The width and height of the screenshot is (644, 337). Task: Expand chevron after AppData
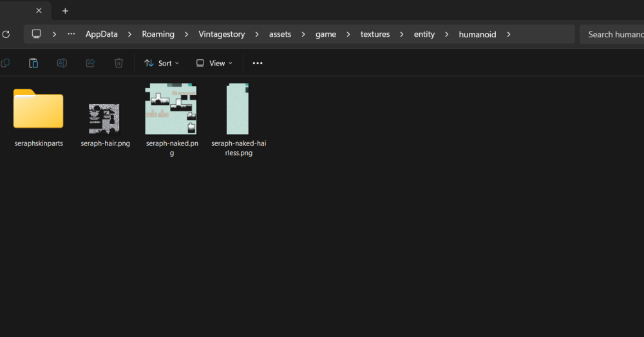tap(130, 35)
